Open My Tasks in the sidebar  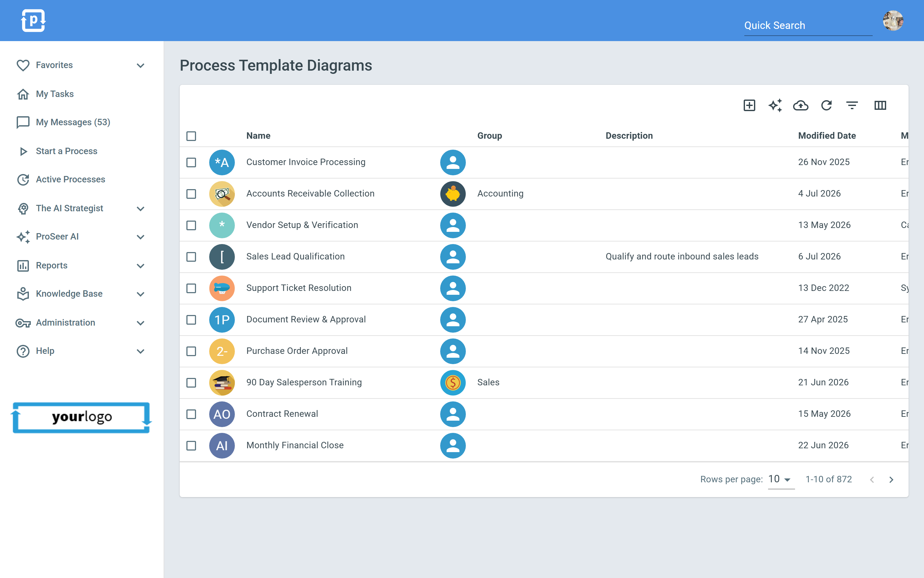click(55, 94)
